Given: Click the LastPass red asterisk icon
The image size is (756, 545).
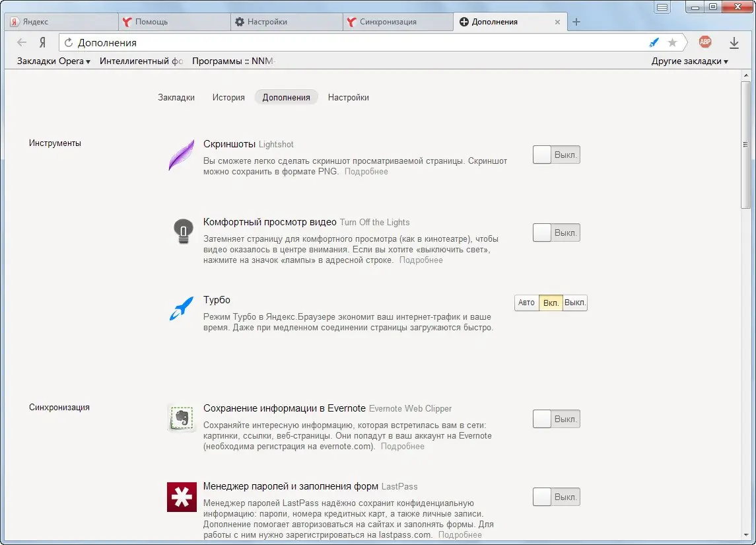Looking at the screenshot, I should coord(182,497).
